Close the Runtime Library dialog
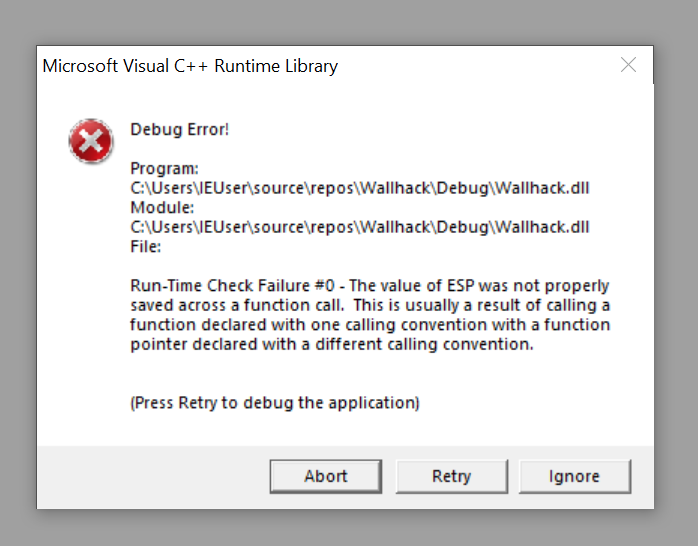The height and width of the screenshot is (546, 698). coord(628,65)
